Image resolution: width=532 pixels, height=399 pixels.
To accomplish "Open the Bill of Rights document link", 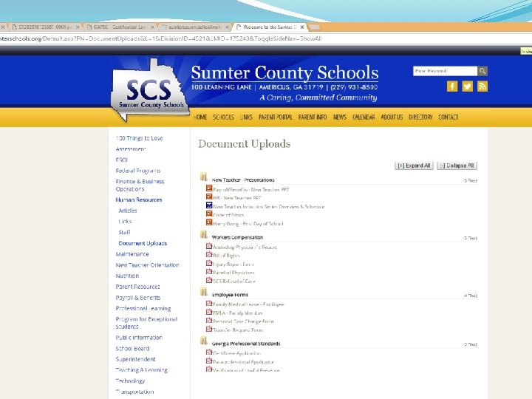I will (x=226, y=256).
